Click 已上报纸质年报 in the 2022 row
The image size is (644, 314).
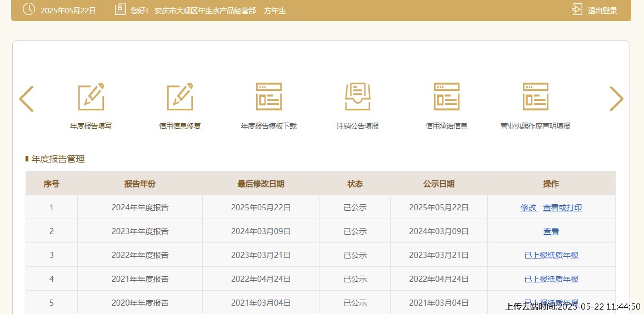[x=551, y=255]
